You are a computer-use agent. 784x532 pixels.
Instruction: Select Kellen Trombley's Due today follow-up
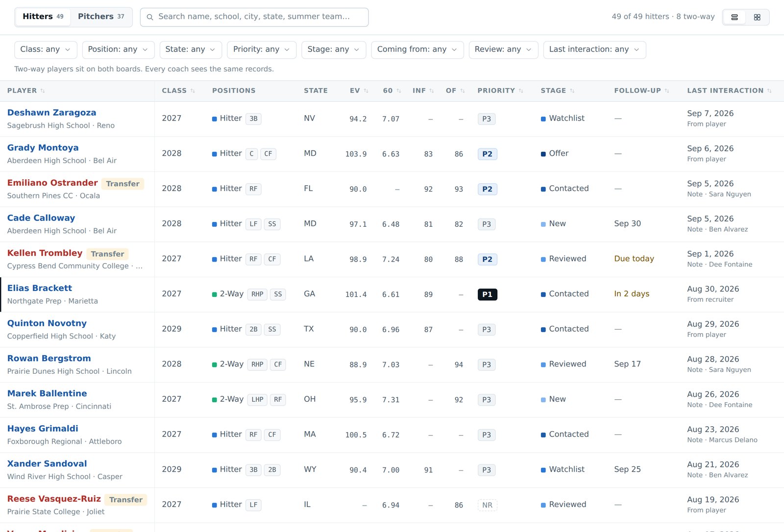pos(634,259)
